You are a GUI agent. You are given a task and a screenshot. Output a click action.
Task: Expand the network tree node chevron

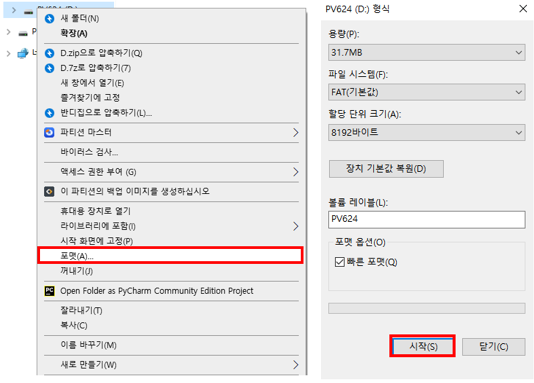pyautogui.click(x=9, y=53)
